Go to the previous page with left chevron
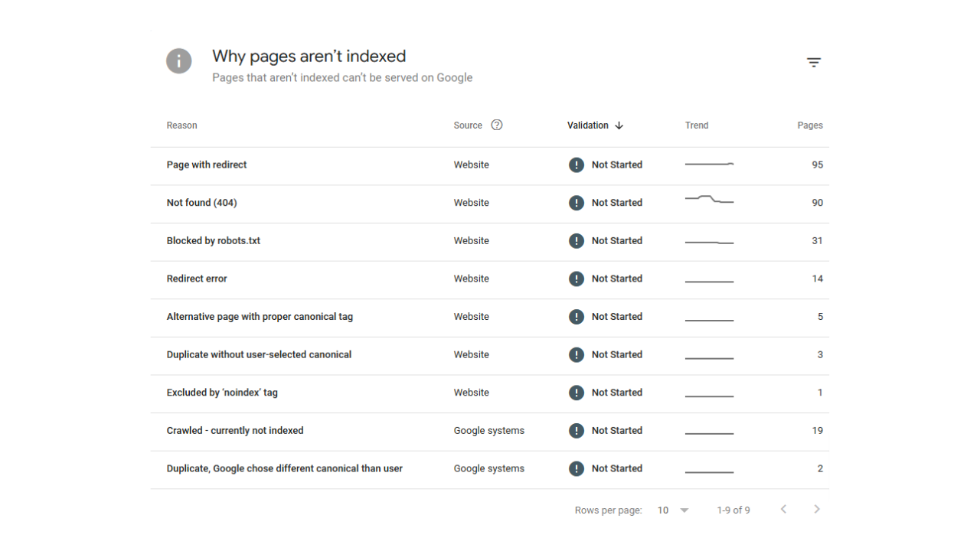The image size is (980, 551). (783, 510)
